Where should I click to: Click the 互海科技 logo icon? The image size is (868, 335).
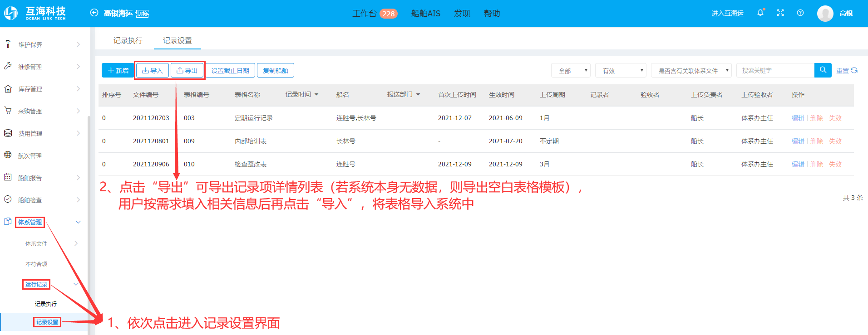coord(11,13)
